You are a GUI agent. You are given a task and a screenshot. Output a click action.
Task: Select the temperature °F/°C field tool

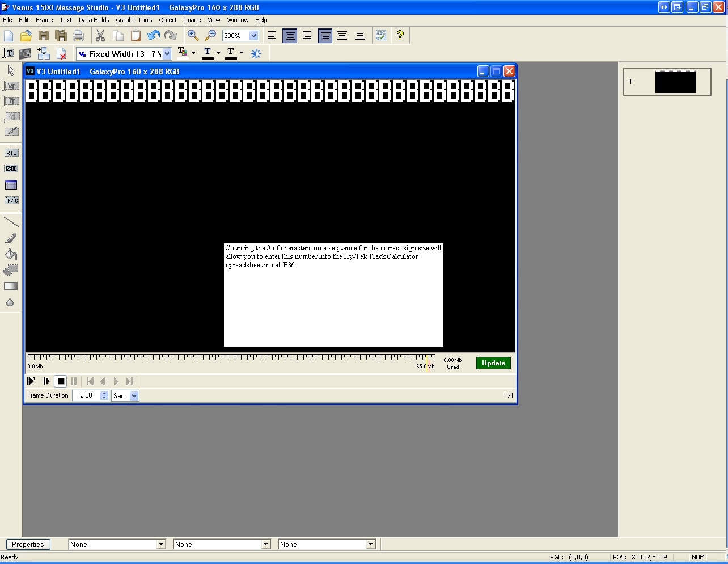click(11, 200)
